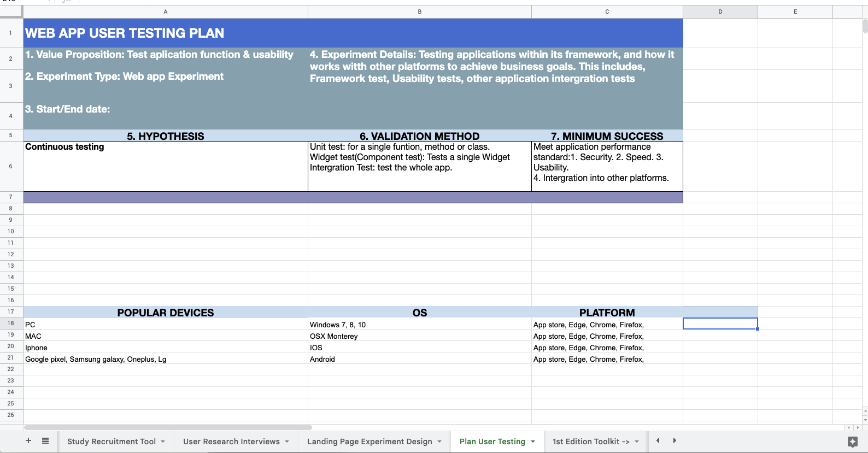Select the Experiment Type cell
Screen dimensions: 868x453
click(x=166, y=86)
